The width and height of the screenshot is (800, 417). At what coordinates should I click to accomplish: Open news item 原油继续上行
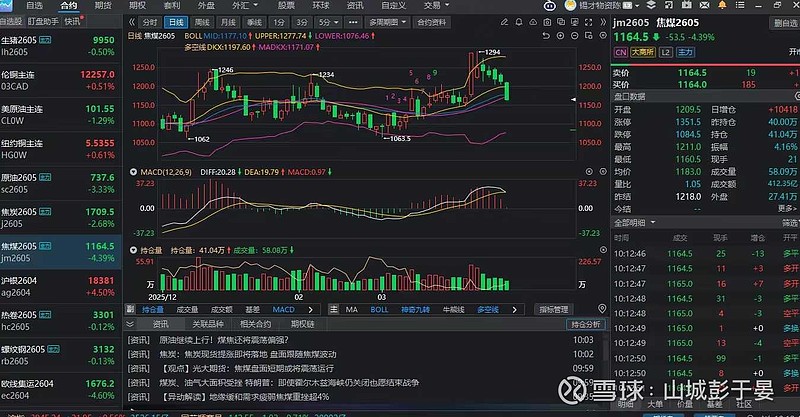coord(224,340)
